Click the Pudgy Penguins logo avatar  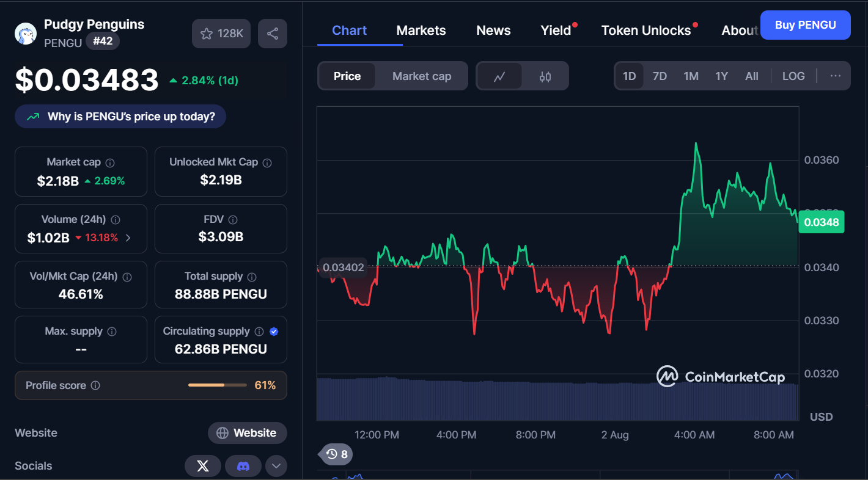click(26, 34)
